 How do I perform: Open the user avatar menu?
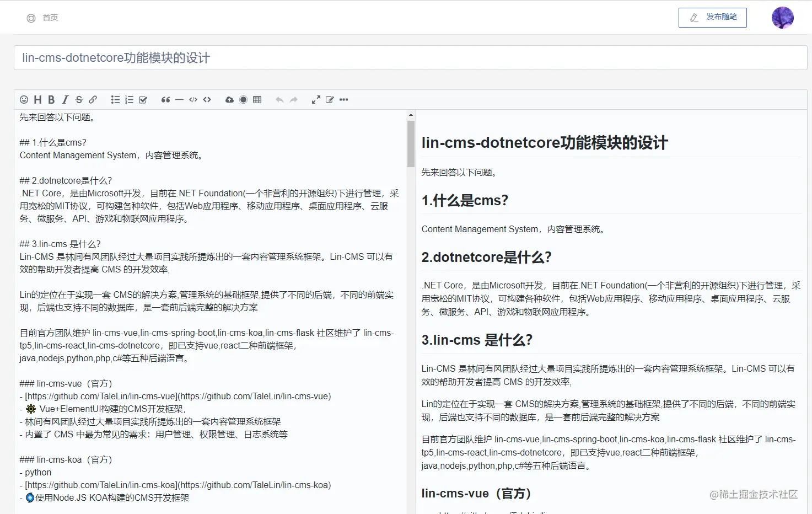[x=783, y=18]
